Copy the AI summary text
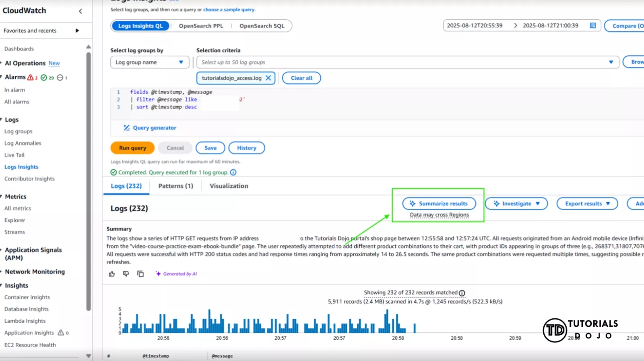Screen dimensions: 644x361 140,274
